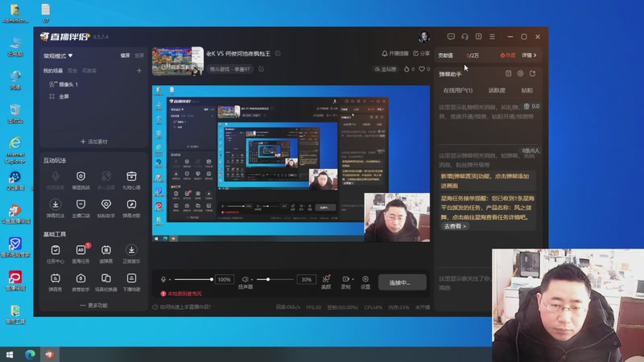Screen dimensions: 644x362
Task: Open the 任务中心 task center tool
Action: point(55,253)
